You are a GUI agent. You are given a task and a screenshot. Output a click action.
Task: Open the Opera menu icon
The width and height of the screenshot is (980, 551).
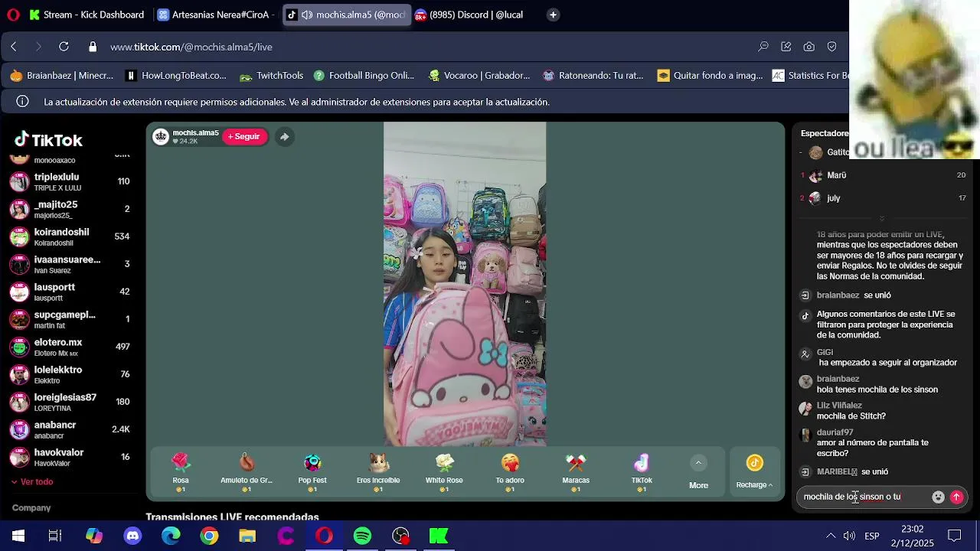pos(13,15)
